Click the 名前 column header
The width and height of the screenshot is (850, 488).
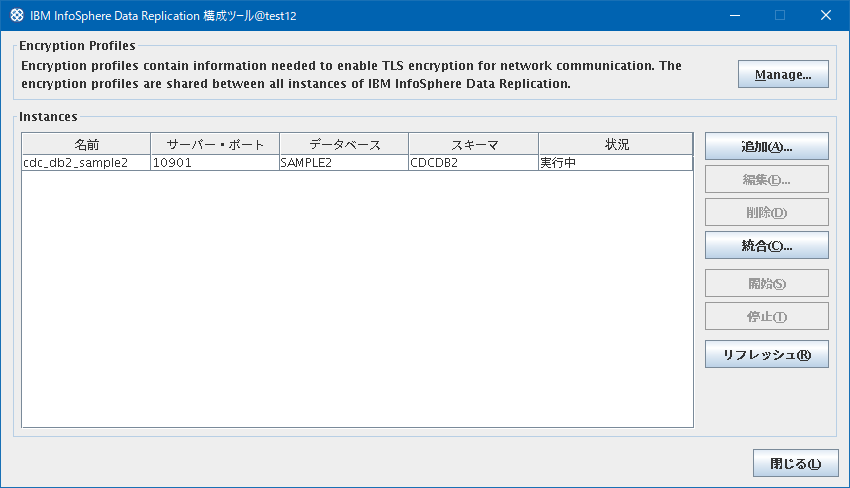[86, 144]
